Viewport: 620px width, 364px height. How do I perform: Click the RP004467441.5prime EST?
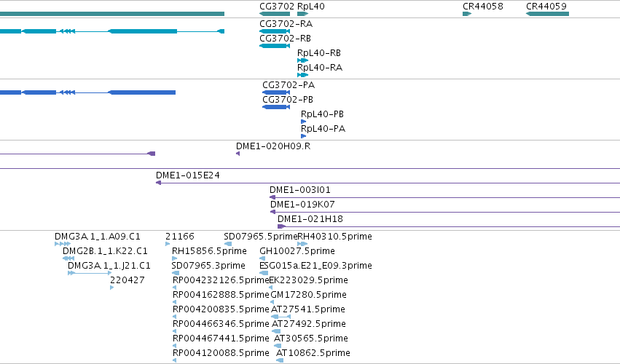(x=174, y=346)
